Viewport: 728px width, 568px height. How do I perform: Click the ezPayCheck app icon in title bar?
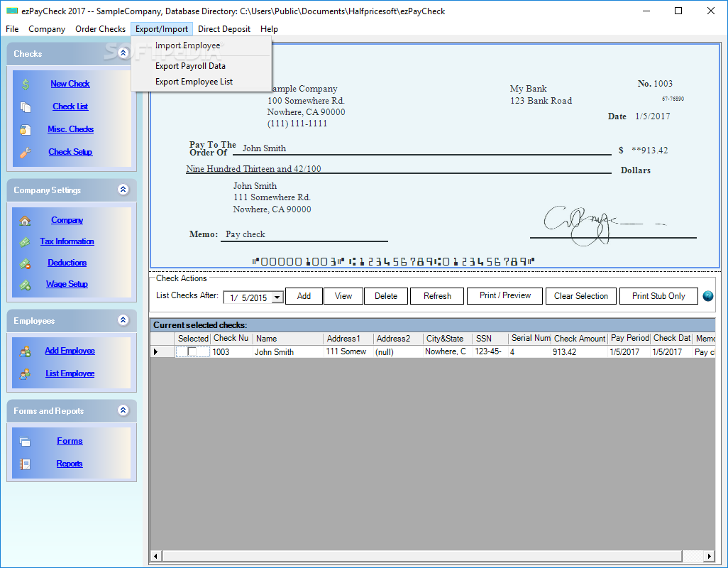[x=12, y=11]
